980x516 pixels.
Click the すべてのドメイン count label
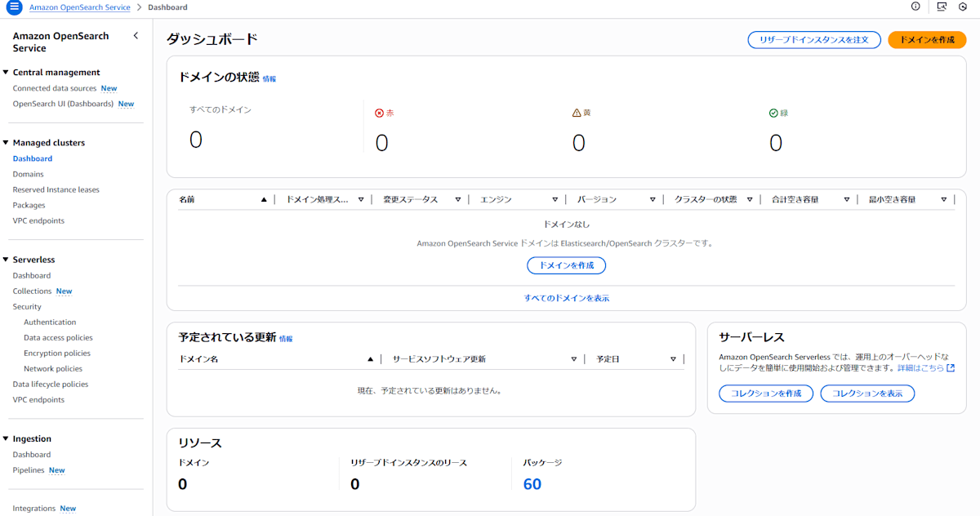pos(220,109)
